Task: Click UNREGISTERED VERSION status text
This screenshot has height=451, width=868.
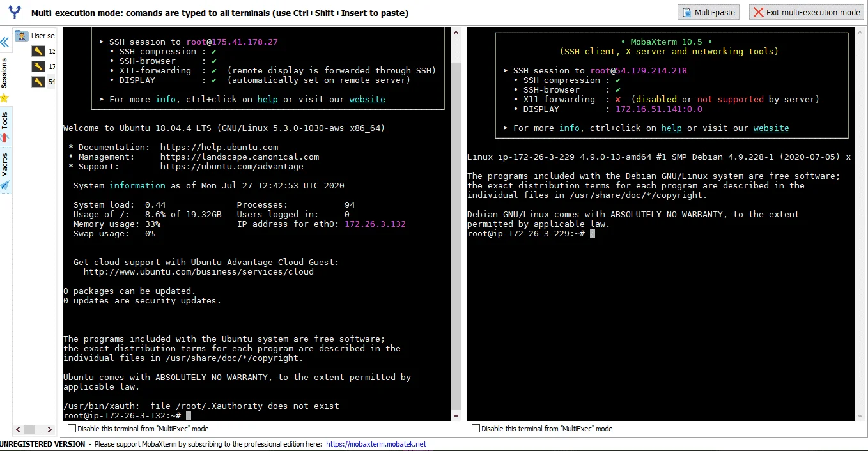Action: click(x=42, y=444)
